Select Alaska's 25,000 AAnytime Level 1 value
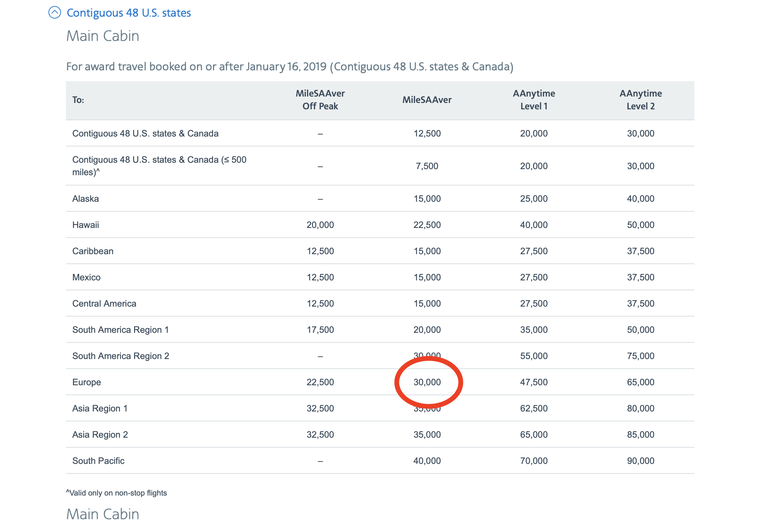The width and height of the screenshot is (767, 532). [534, 199]
